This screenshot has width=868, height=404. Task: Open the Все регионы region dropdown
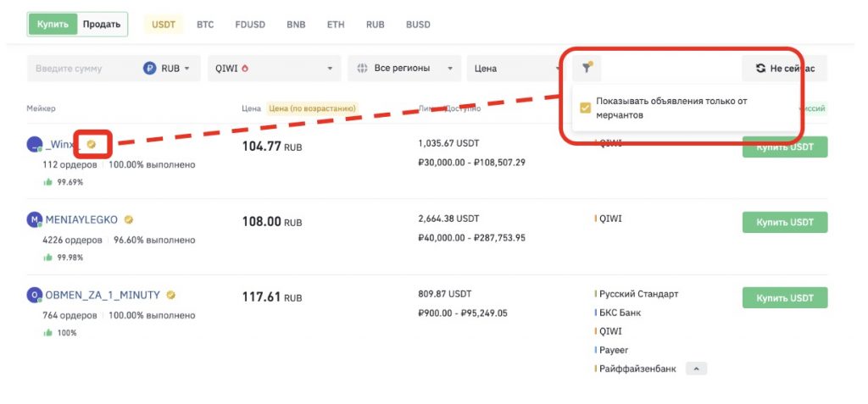tap(404, 69)
